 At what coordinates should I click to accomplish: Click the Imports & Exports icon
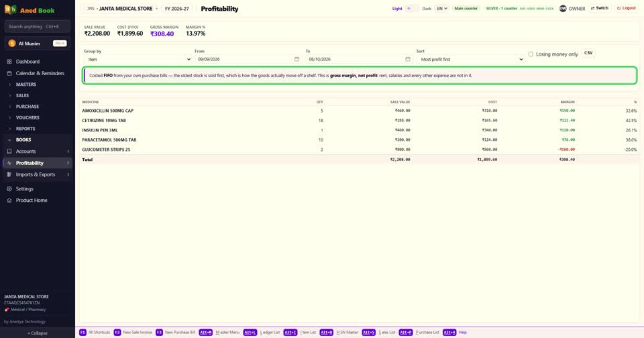9,174
